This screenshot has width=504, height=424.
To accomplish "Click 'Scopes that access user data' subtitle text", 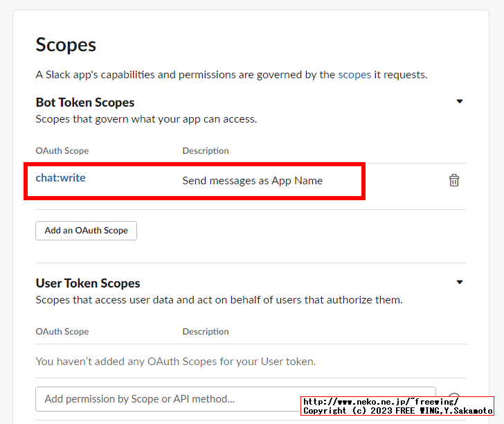I will pyautogui.click(x=219, y=300).
